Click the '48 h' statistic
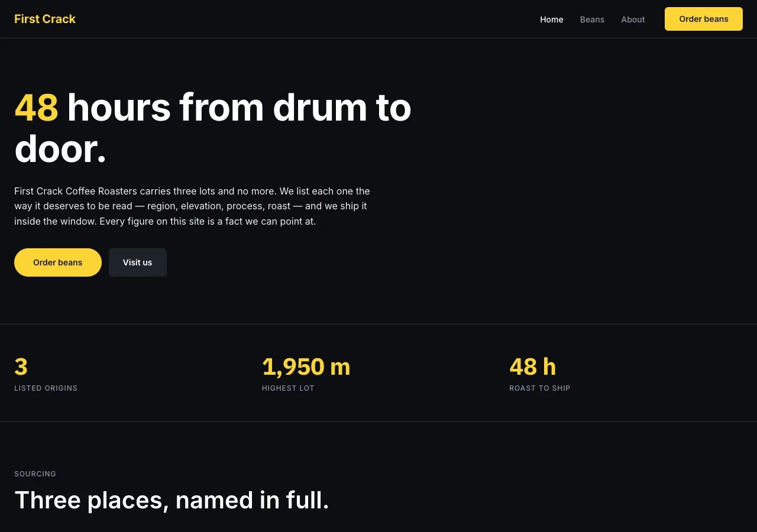The width and height of the screenshot is (757, 532). 533,367
